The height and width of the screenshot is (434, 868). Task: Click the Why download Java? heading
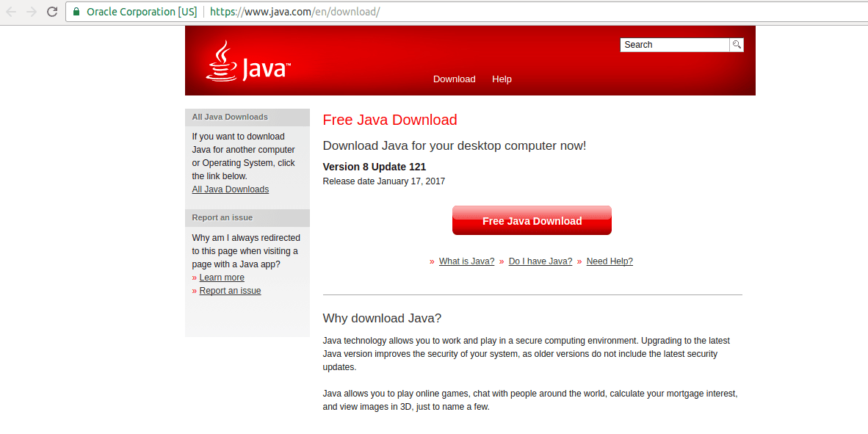(x=382, y=318)
